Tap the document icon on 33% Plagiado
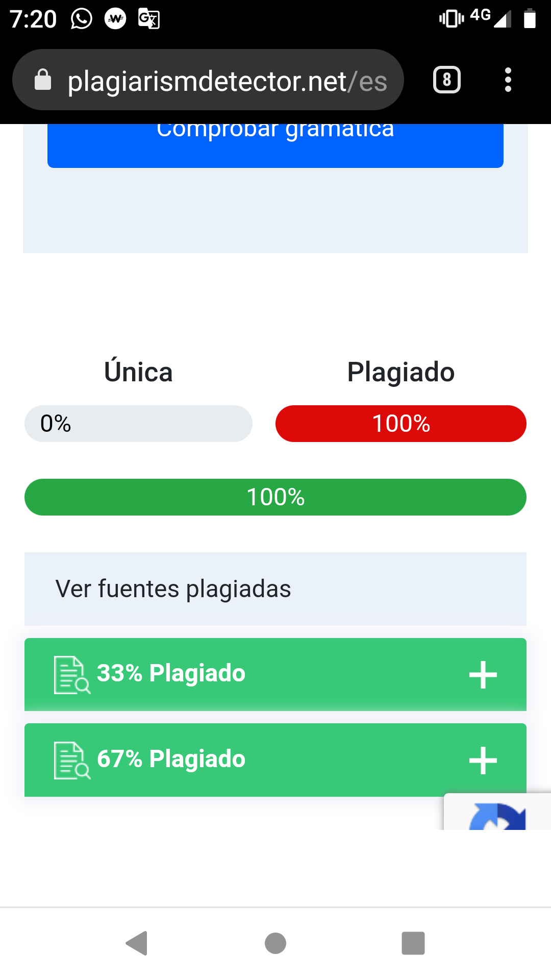The height and width of the screenshot is (980, 551). pyautogui.click(x=72, y=675)
